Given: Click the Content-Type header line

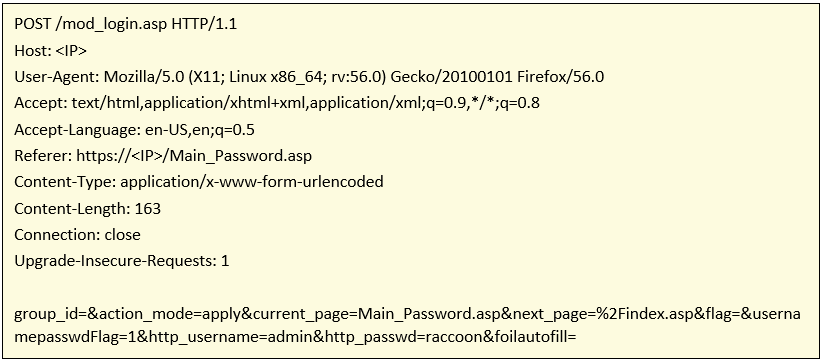Looking at the screenshot, I should 199,182.
